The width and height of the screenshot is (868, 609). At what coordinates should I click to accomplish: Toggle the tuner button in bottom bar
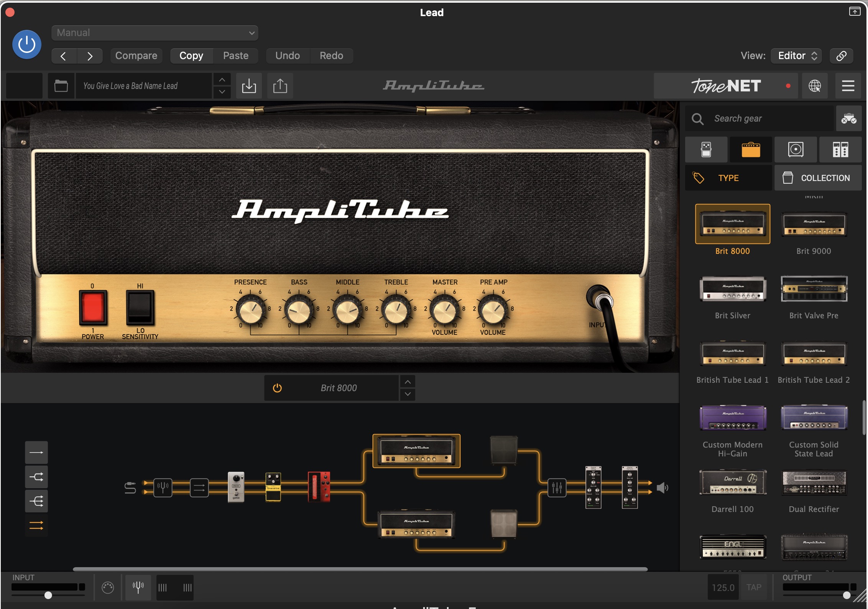(138, 587)
